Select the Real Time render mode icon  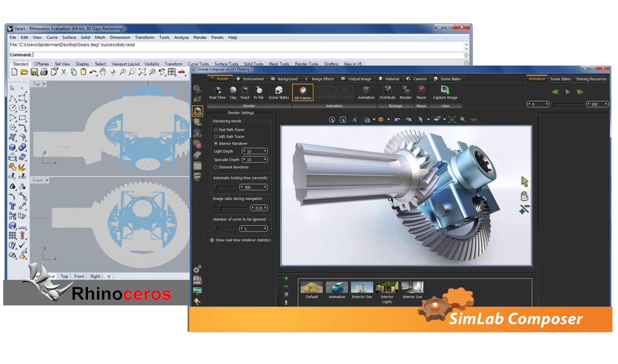click(x=217, y=92)
